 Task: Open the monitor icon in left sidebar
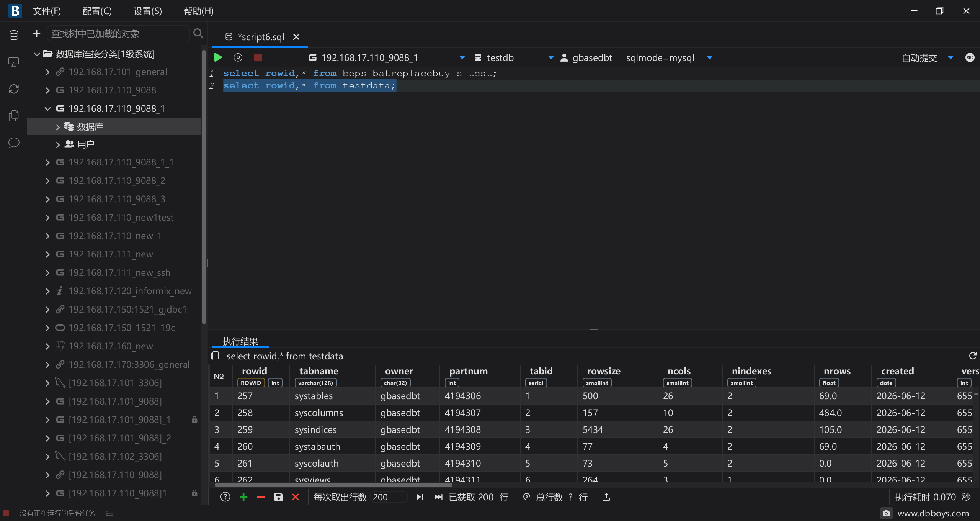(14, 62)
